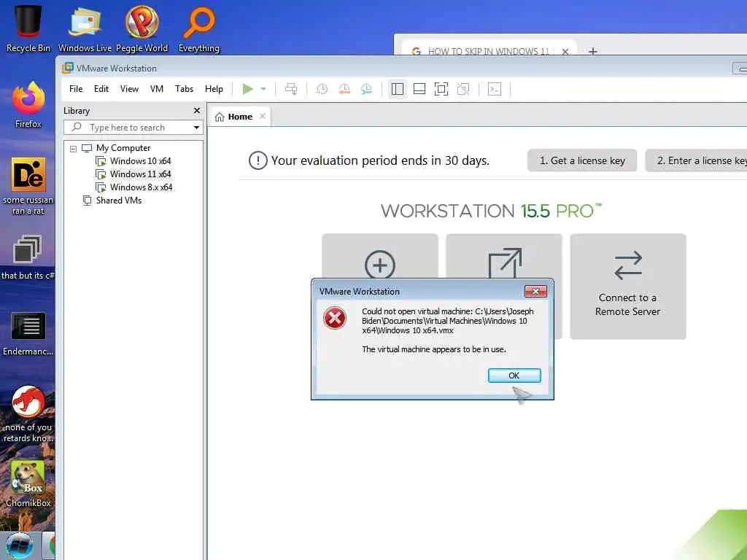Image resolution: width=747 pixels, height=560 pixels.
Task: Open ChomikBox desktop icon
Action: point(28,484)
